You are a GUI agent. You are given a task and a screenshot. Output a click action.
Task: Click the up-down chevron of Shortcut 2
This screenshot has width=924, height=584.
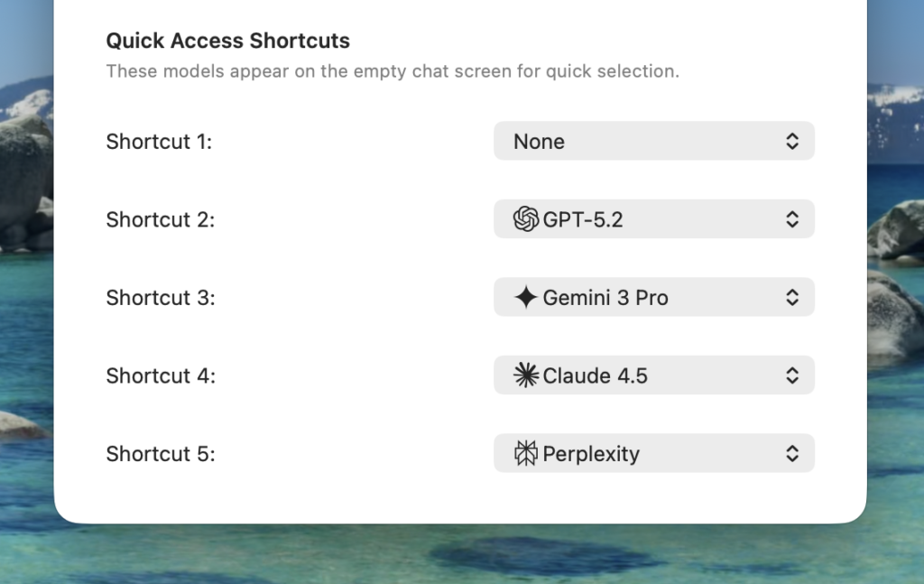[x=792, y=219]
